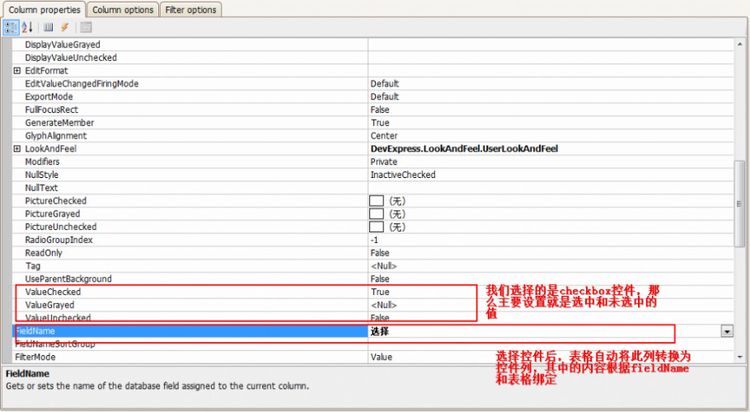This screenshot has height=412, width=750.
Task: Switch to the Column options tab
Action: click(123, 10)
